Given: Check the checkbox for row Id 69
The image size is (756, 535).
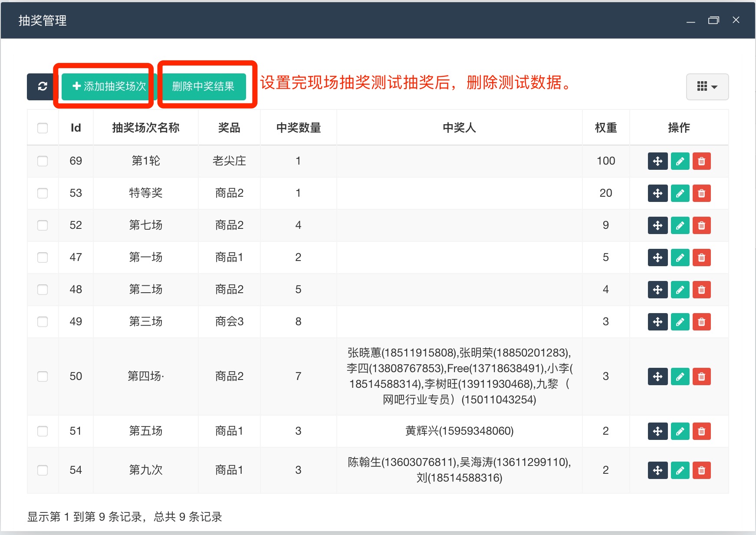Looking at the screenshot, I should [43, 161].
